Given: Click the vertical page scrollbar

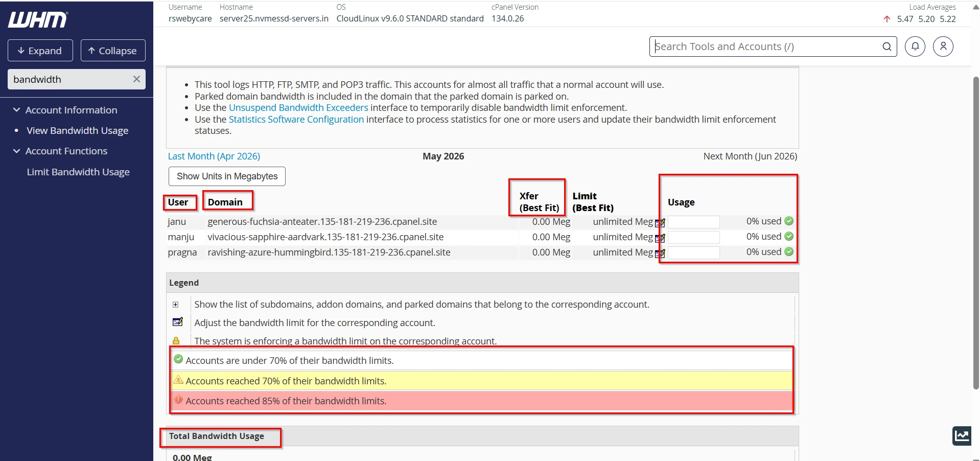Looking at the screenshot, I should click(x=976, y=233).
